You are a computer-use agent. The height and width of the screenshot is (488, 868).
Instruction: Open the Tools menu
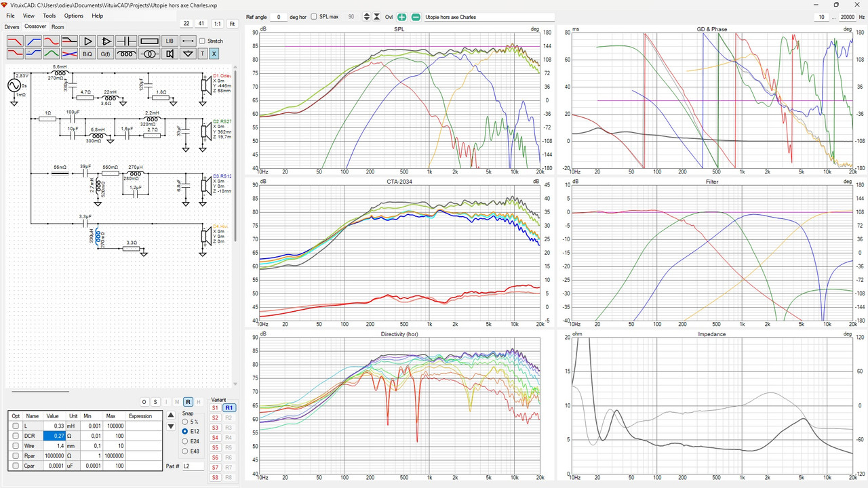[x=50, y=16]
